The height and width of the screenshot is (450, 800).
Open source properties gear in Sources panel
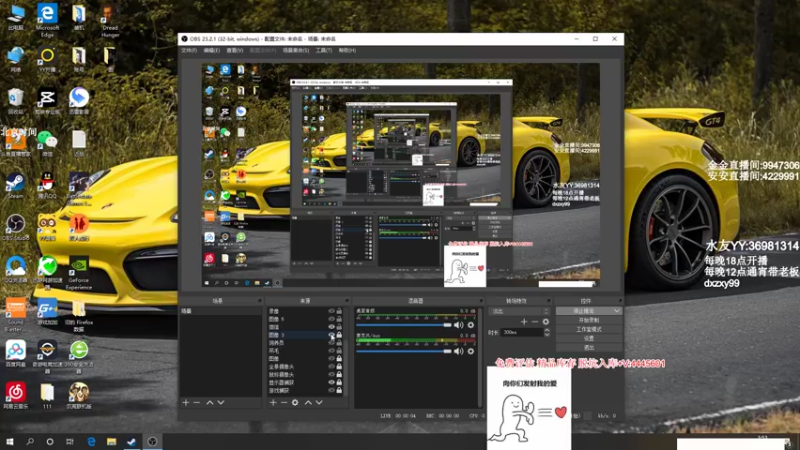click(295, 402)
